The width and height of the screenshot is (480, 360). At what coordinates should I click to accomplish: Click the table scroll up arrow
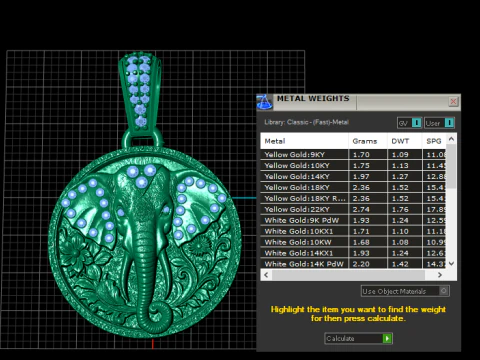pos(451,139)
